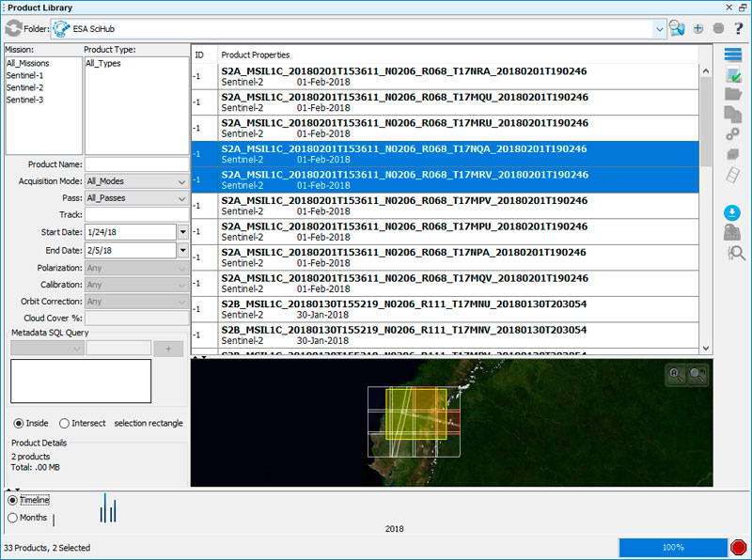The height and width of the screenshot is (560, 752).
Task: Open the Start Date calendar dropdown
Action: pyautogui.click(x=182, y=232)
